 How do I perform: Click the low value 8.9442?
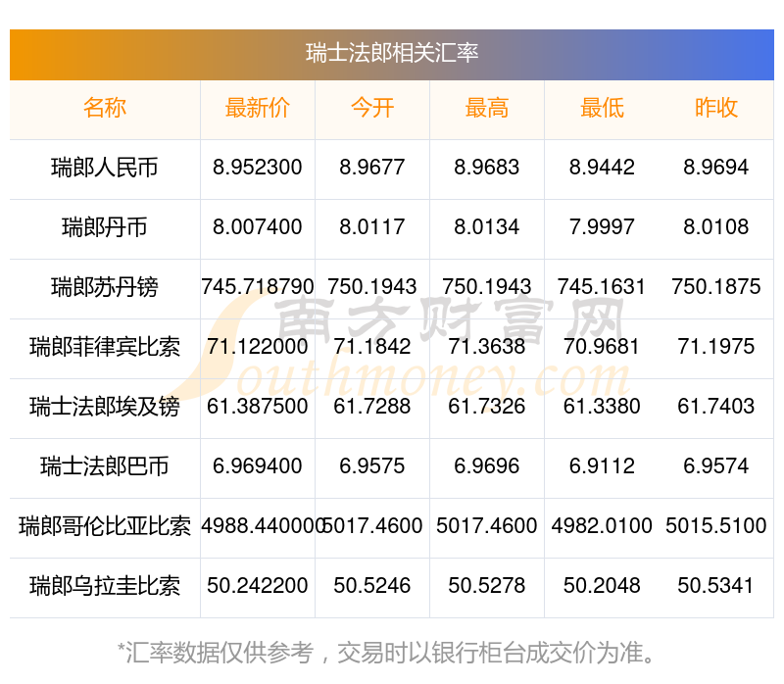click(x=602, y=167)
